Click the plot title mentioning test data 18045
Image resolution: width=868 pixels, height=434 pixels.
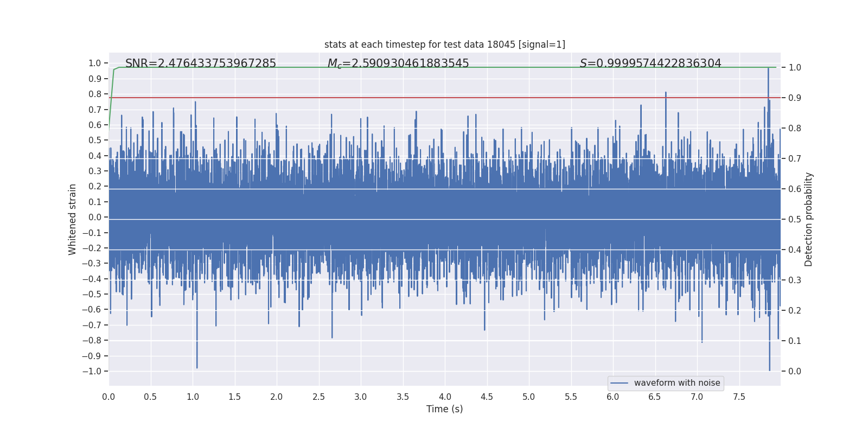point(445,44)
